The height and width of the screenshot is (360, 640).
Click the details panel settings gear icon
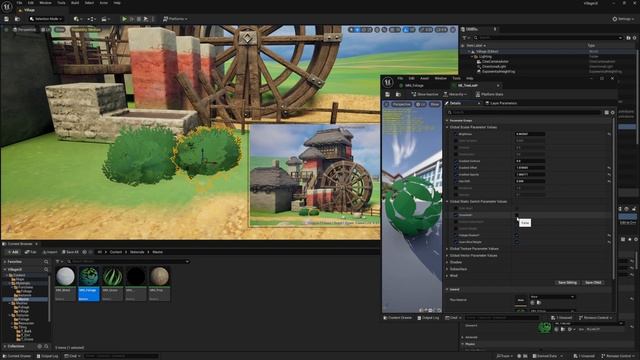612,112
